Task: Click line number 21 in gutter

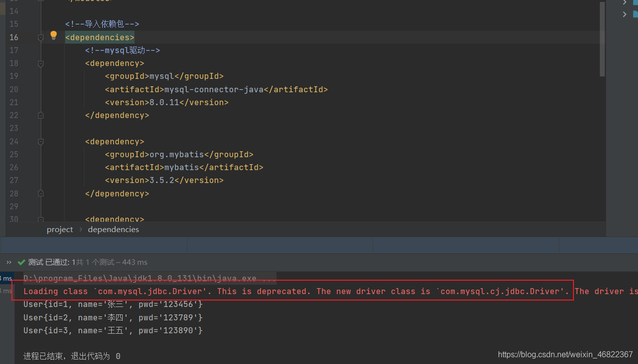Action: [14, 102]
